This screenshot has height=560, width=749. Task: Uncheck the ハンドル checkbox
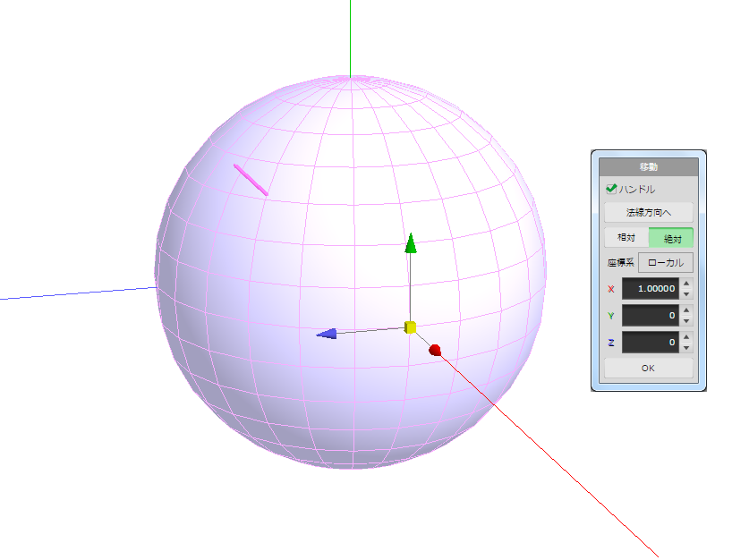pyautogui.click(x=611, y=189)
